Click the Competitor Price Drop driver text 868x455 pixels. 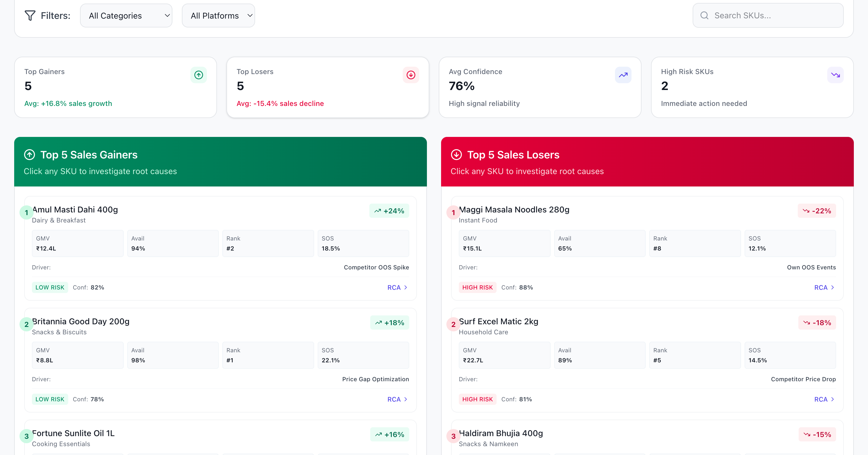pos(803,379)
